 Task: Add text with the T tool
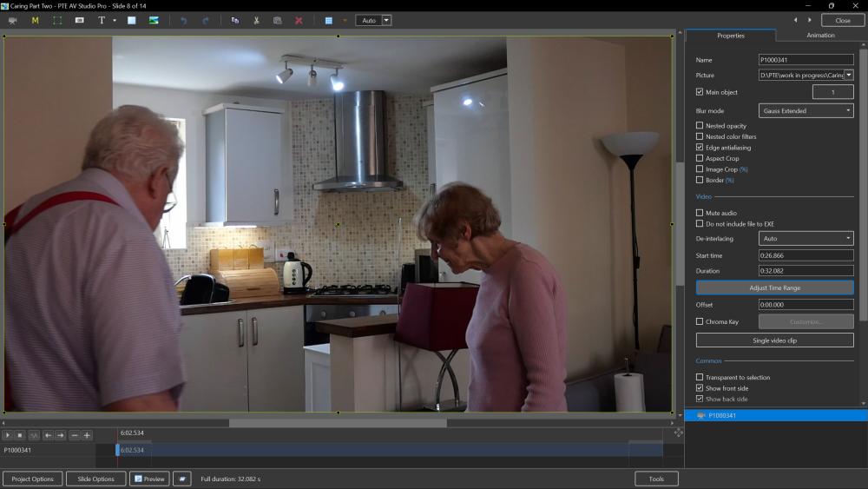(102, 20)
